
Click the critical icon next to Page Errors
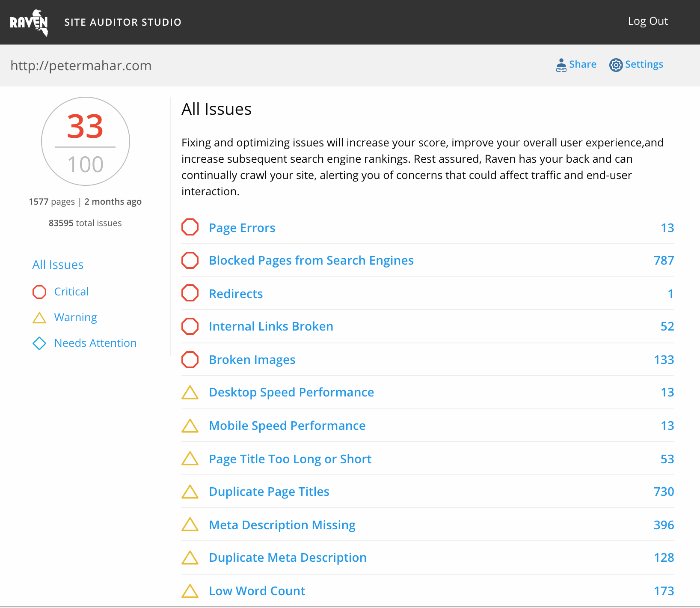190,227
